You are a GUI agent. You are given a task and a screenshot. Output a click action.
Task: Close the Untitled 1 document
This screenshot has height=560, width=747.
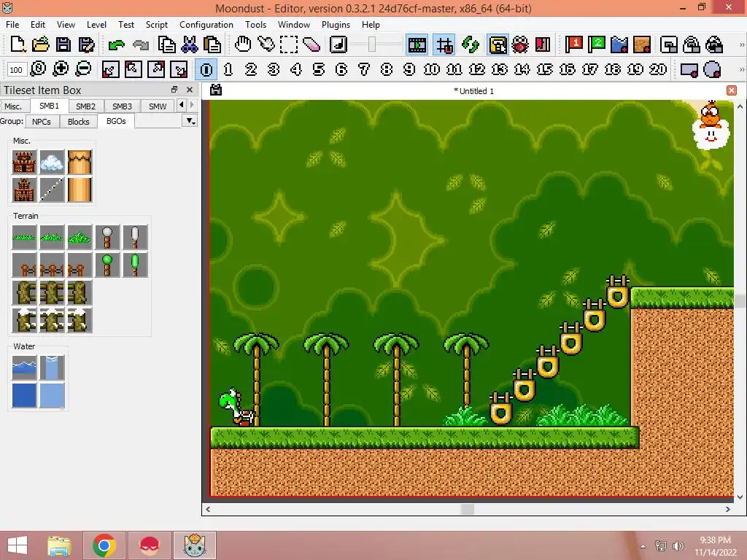(x=732, y=90)
